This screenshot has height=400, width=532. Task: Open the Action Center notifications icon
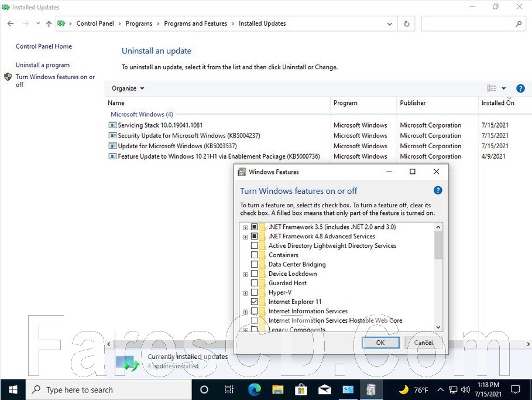(516, 389)
